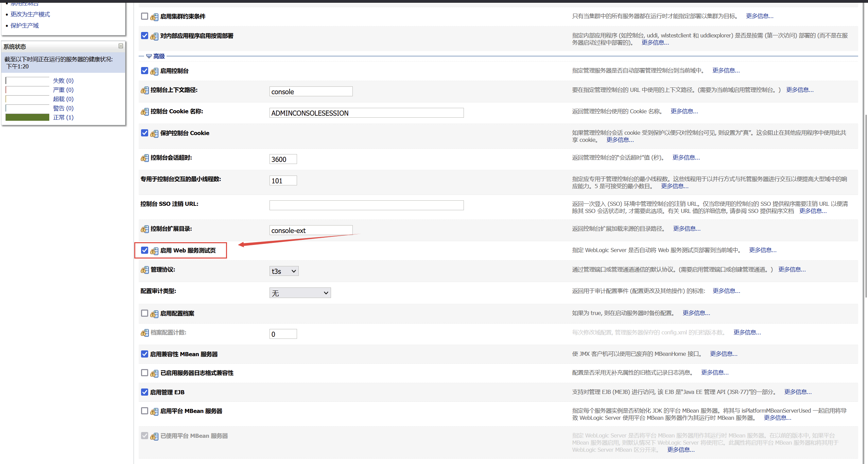Open 更多信息 for 启用配置档案
Viewport: 868px width, 464px height.
pyautogui.click(x=696, y=313)
